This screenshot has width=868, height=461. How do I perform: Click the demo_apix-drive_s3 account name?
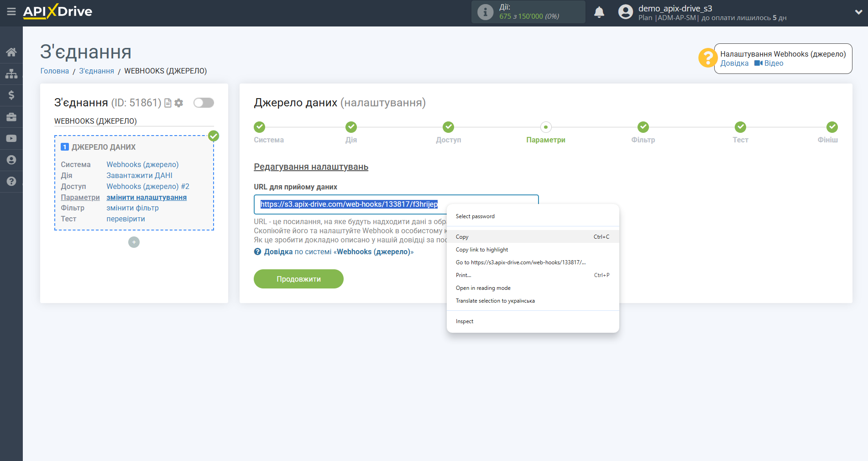tap(675, 8)
